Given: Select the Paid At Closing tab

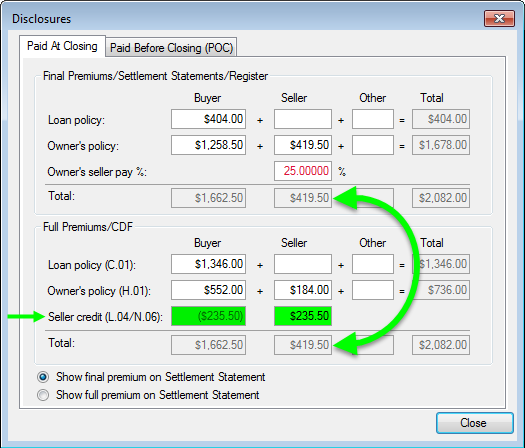Looking at the screenshot, I should click(62, 46).
